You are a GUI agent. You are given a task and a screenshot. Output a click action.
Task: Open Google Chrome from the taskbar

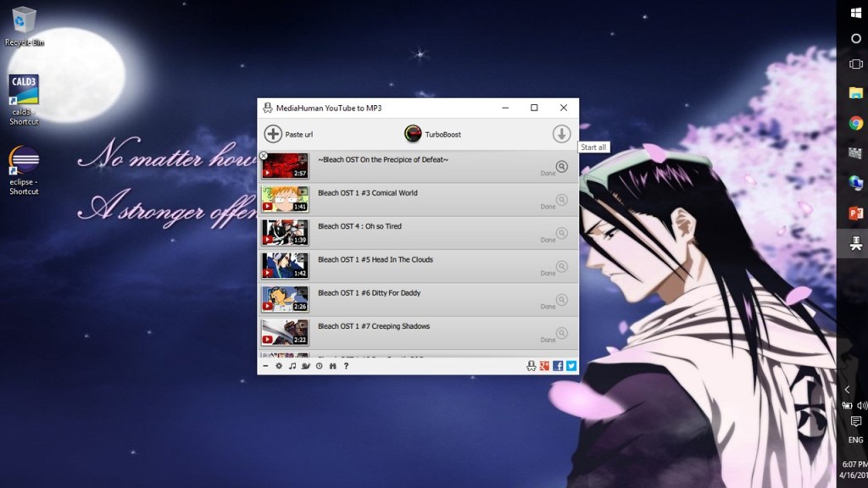(855, 123)
